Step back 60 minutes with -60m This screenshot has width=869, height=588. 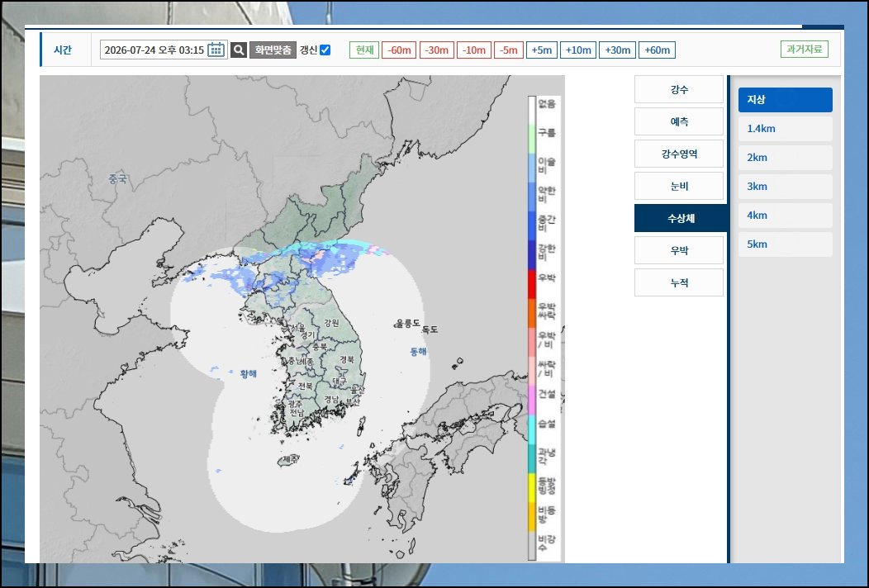click(399, 50)
